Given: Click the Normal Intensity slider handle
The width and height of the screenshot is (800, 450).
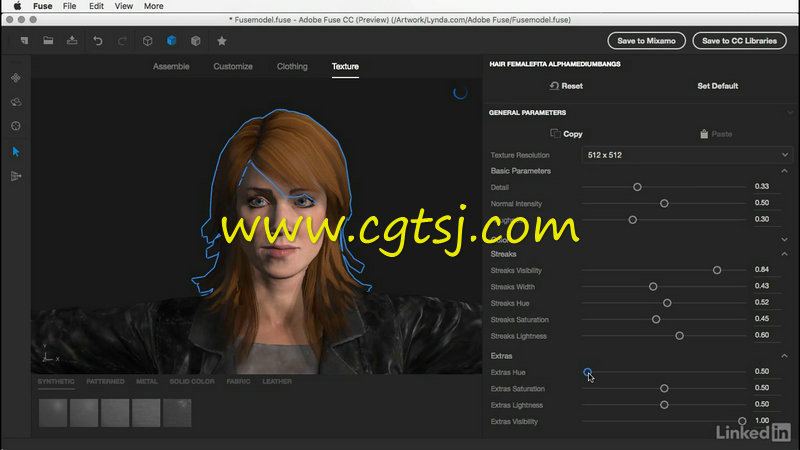Looking at the screenshot, I should [x=664, y=204].
